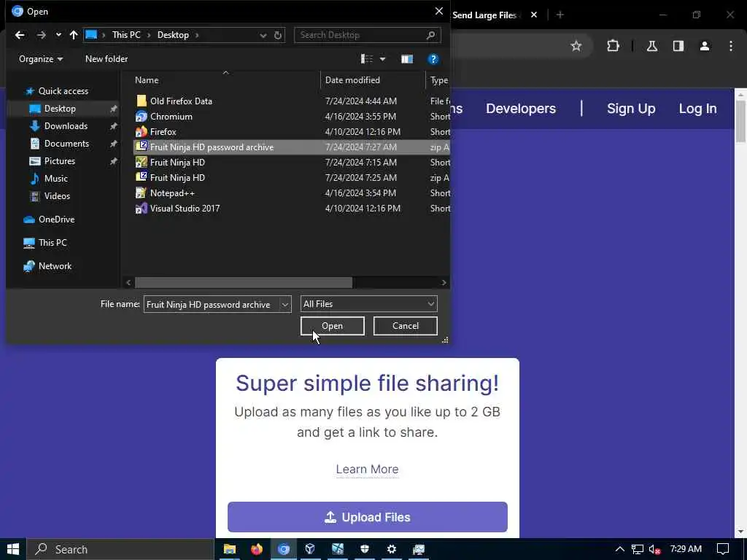Click Sign Up in site header

tap(631, 109)
